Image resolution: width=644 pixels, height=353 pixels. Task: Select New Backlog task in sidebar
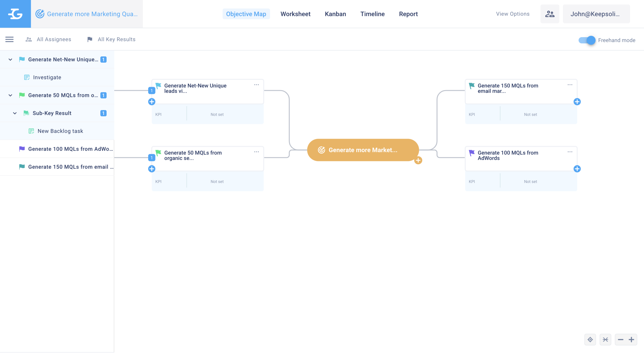point(60,131)
